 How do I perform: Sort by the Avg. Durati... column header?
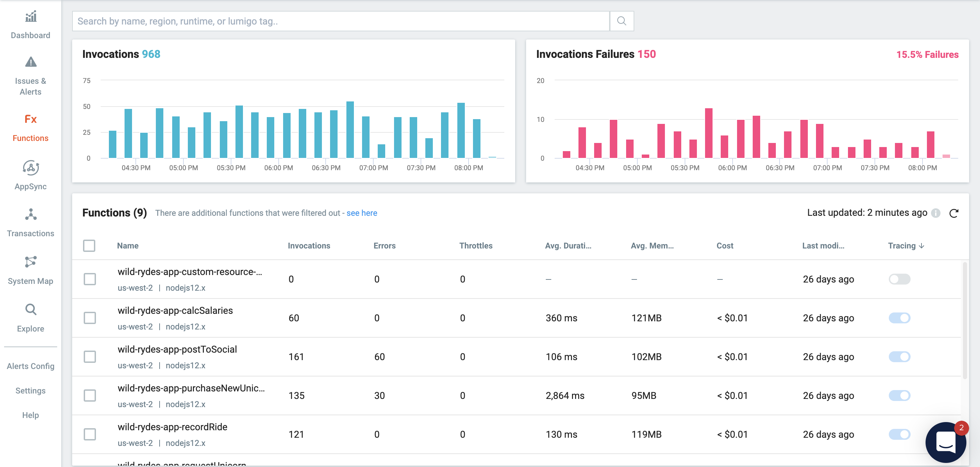tap(568, 246)
